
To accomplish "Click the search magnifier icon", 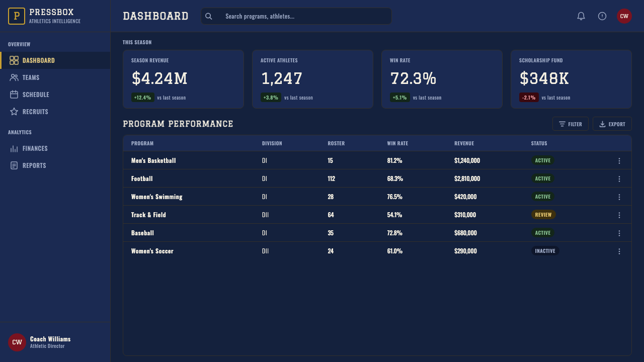I will (209, 16).
